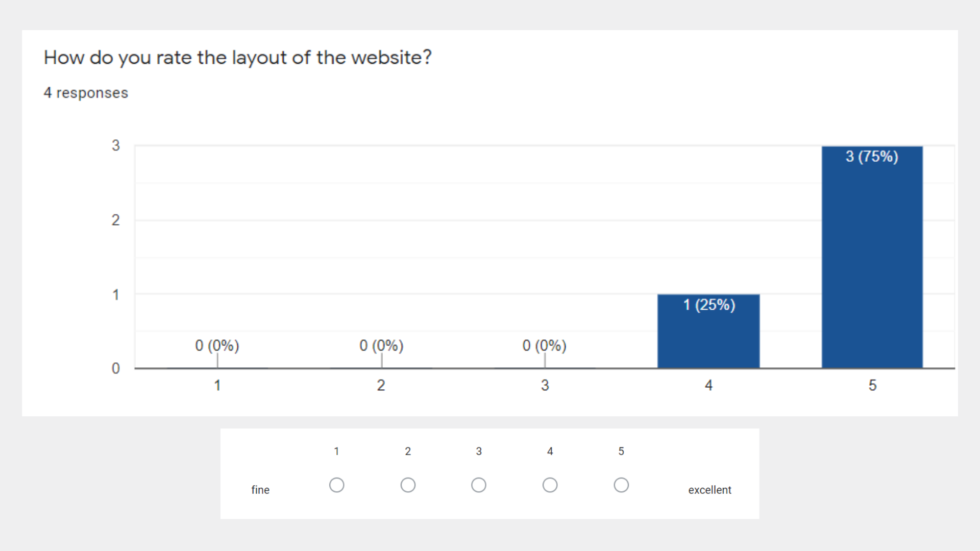This screenshot has height=551, width=980.
Task: Select radio button 1 on the rating scale
Action: (x=336, y=485)
